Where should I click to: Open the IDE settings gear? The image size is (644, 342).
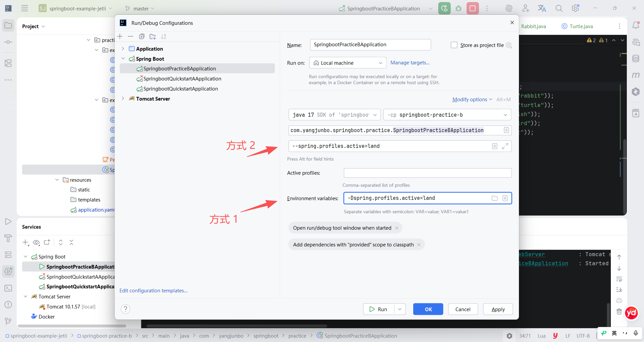click(576, 8)
